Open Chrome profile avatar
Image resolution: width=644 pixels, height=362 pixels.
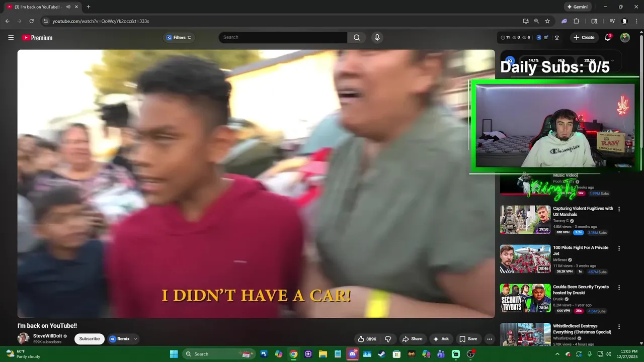click(624, 21)
